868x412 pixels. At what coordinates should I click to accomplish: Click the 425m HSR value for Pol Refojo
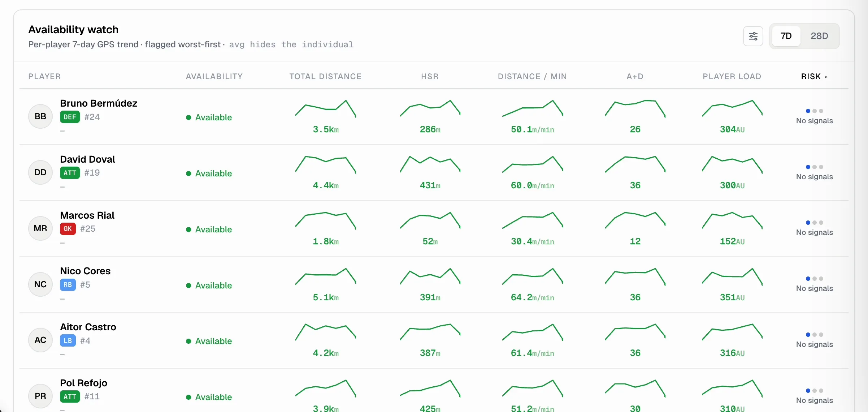(430, 408)
